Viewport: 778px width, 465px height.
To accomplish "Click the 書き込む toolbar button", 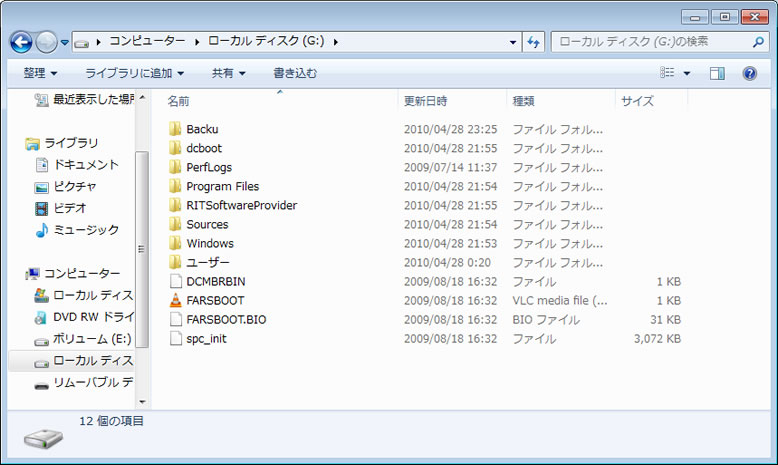I will pyautogui.click(x=295, y=73).
